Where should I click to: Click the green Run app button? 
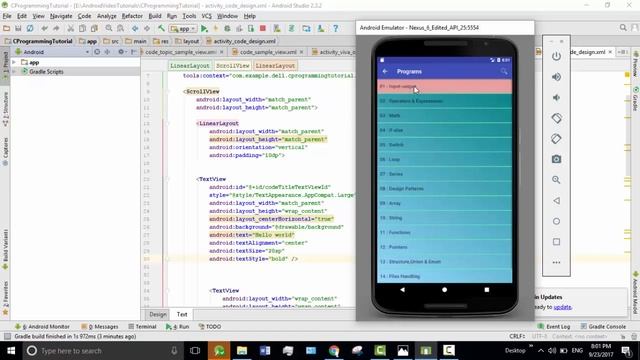click(204, 29)
